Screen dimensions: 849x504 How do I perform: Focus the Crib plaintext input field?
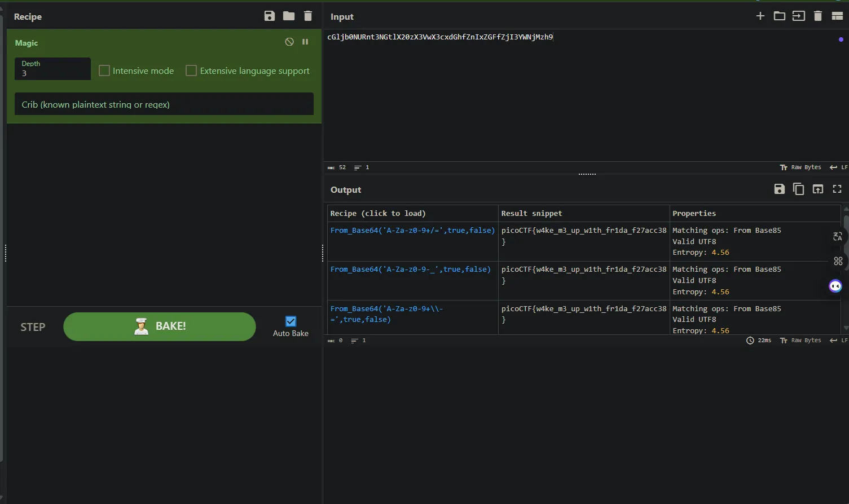(x=164, y=104)
